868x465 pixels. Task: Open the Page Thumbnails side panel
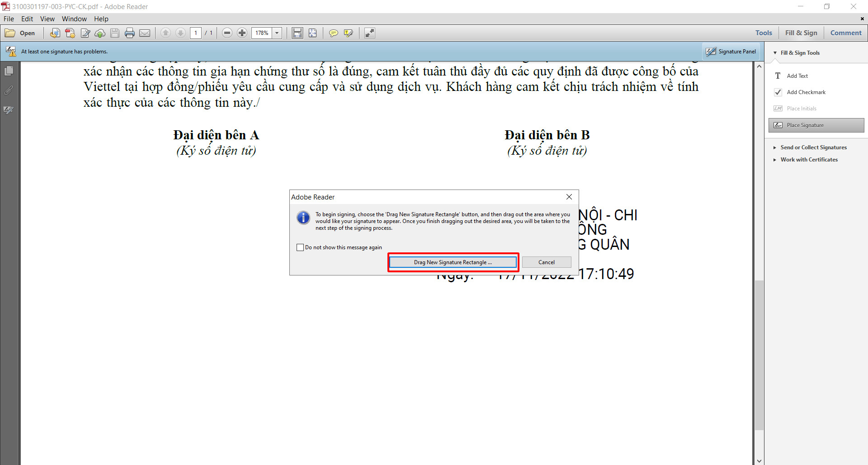9,71
